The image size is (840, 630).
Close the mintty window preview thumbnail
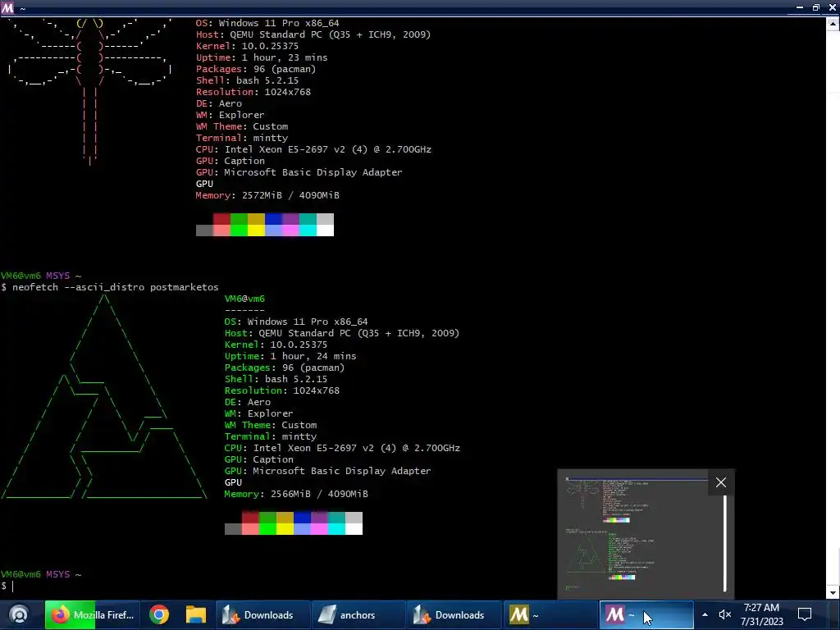[x=721, y=482]
